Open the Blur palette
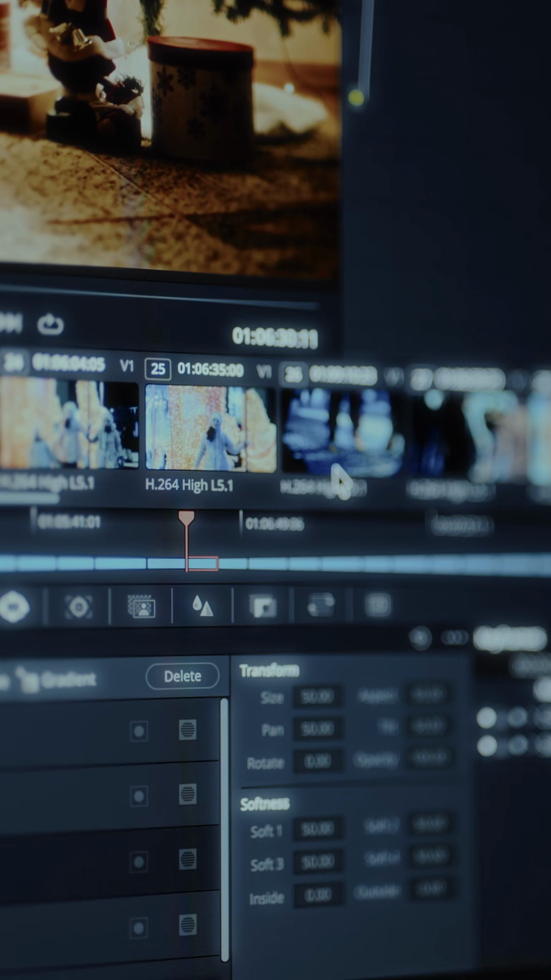551x980 pixels. [x=203, y=606]
